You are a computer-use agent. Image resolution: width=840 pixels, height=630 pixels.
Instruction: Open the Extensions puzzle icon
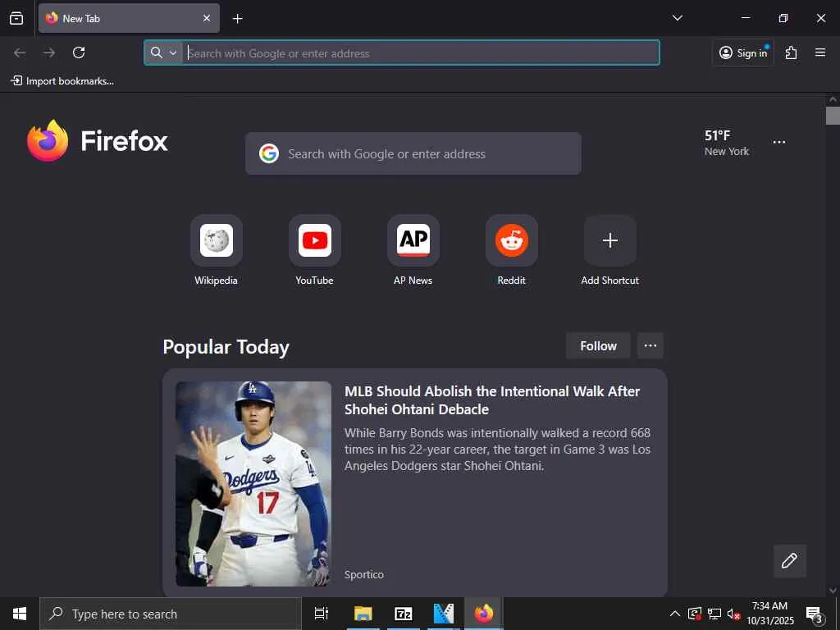(792, 52)
